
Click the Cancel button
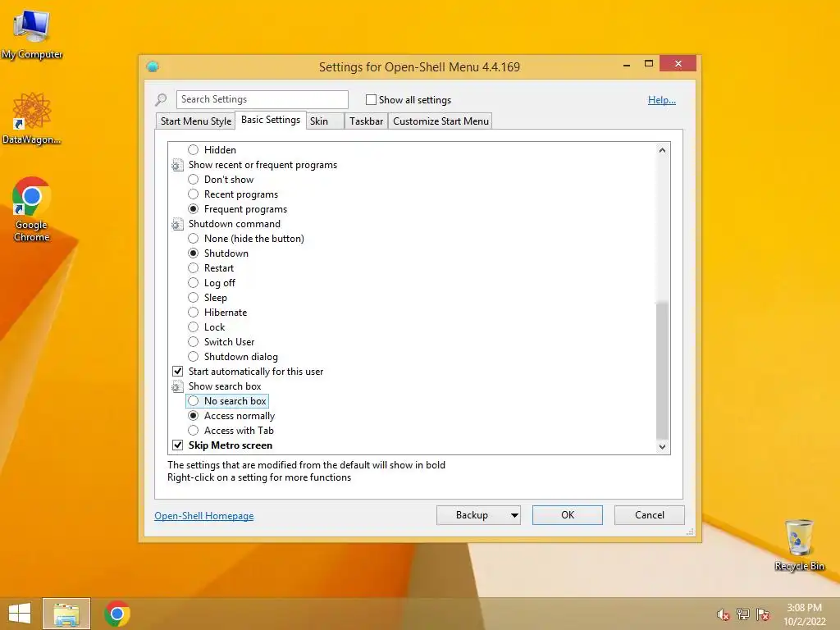(650, 515)
